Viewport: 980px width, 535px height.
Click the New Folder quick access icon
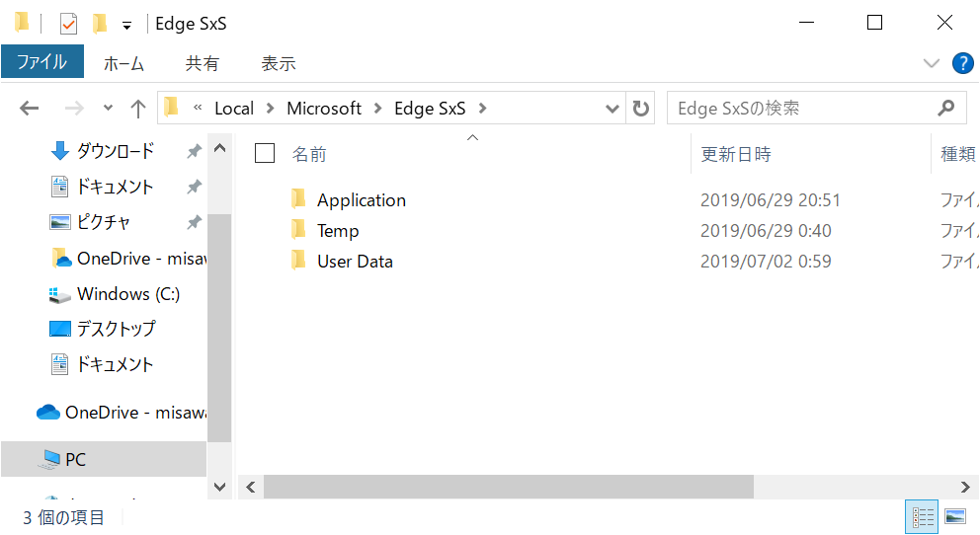(99, 23)
